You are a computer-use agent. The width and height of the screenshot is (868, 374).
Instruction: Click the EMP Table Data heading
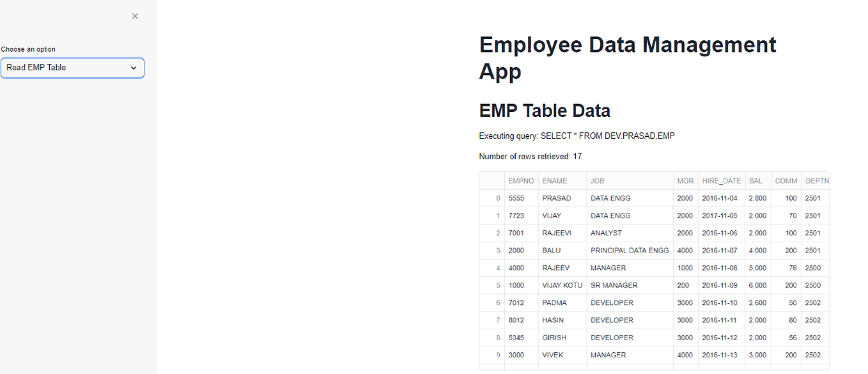tap(545, 110)
